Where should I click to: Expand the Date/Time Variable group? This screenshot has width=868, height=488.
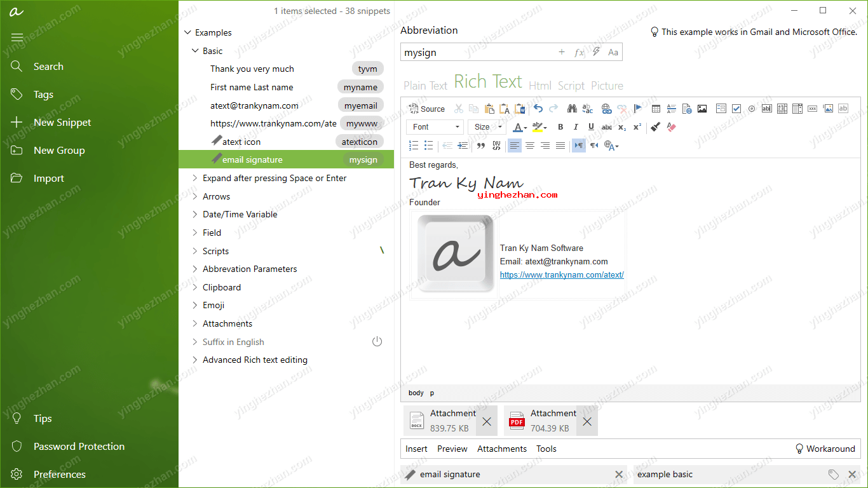(x=240, y=214)
